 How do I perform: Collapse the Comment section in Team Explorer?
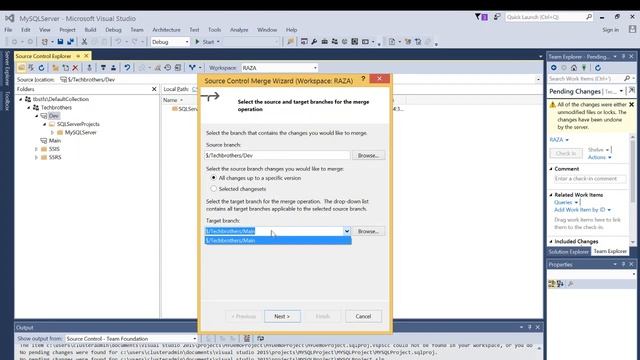point(551,169)
